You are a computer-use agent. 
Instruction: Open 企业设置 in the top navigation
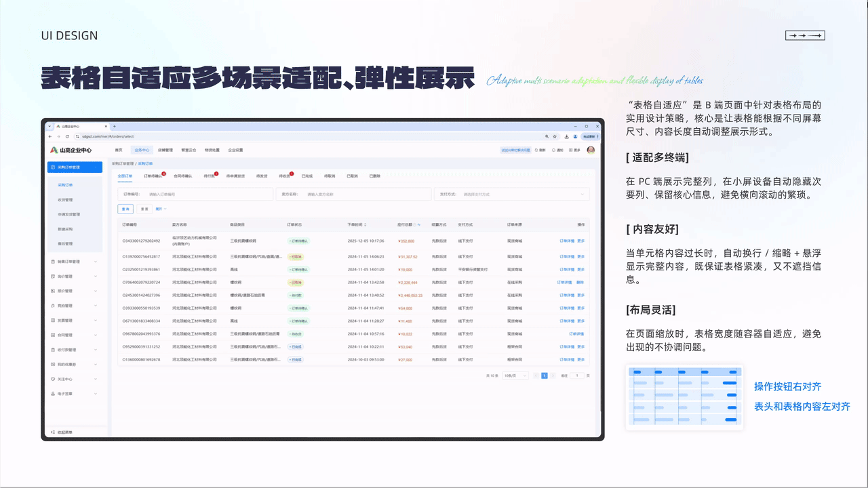pos(235,150)
